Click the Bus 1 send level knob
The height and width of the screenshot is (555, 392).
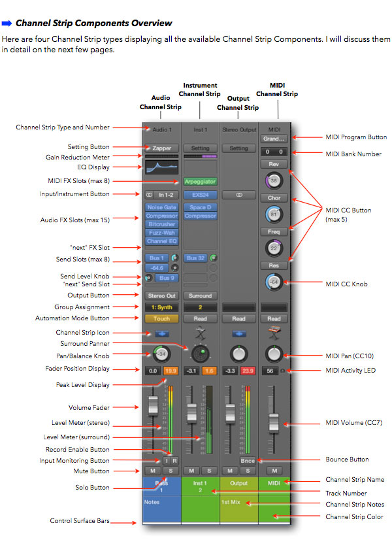point(174,258)
